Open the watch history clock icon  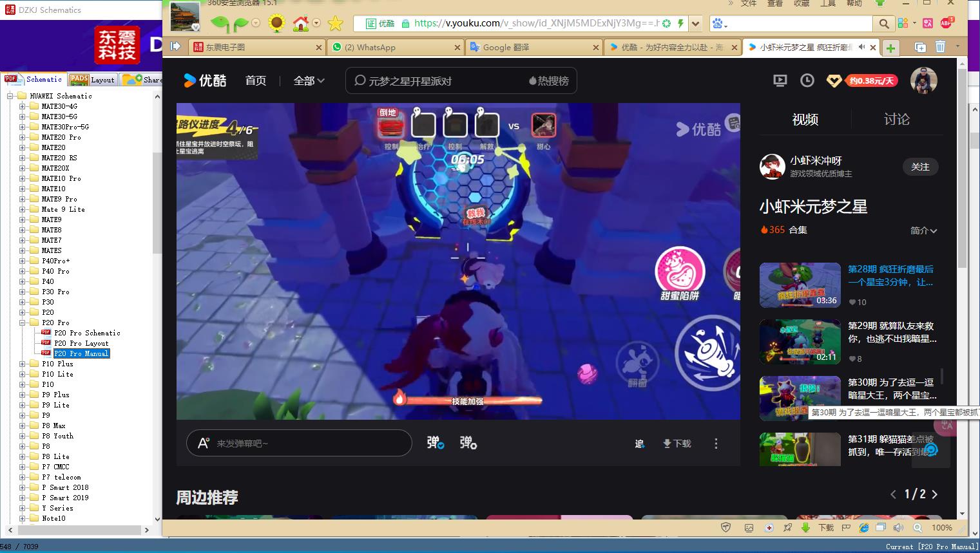(807, 80)
